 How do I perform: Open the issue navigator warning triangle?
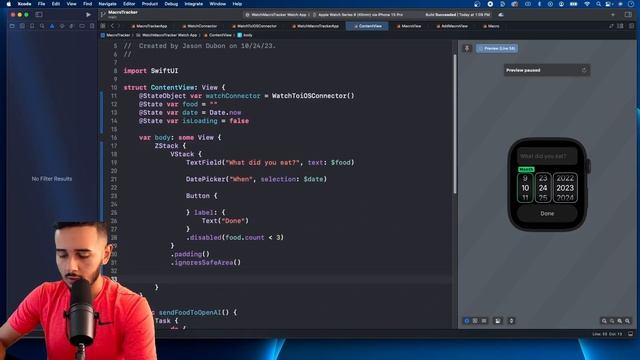point(52,26)
